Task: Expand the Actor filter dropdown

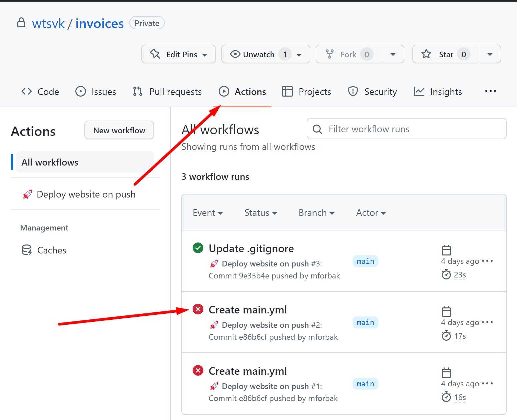Action: [371, 213]
